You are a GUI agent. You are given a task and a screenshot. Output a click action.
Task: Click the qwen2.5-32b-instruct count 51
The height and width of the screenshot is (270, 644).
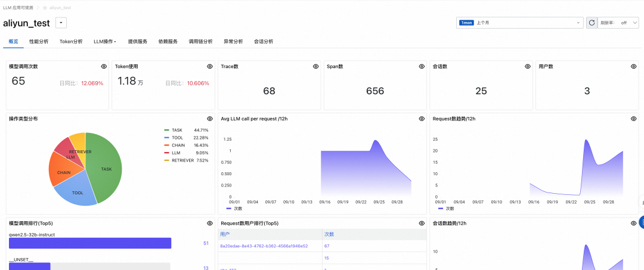206,243
